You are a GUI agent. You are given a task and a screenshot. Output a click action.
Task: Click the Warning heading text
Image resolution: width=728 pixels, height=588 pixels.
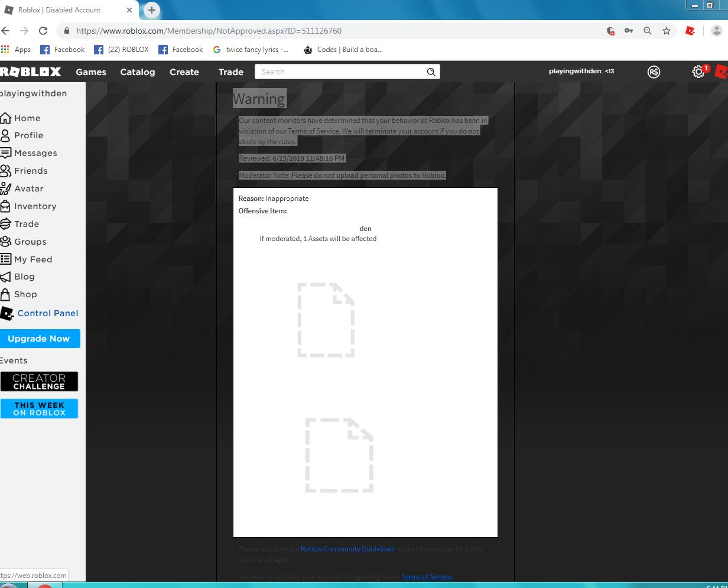[259, 99]
